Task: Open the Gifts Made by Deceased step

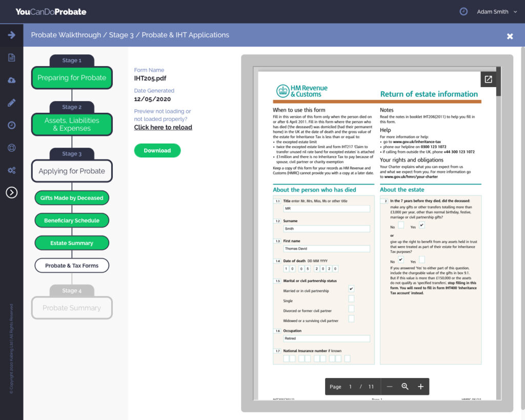Action: 72,198
